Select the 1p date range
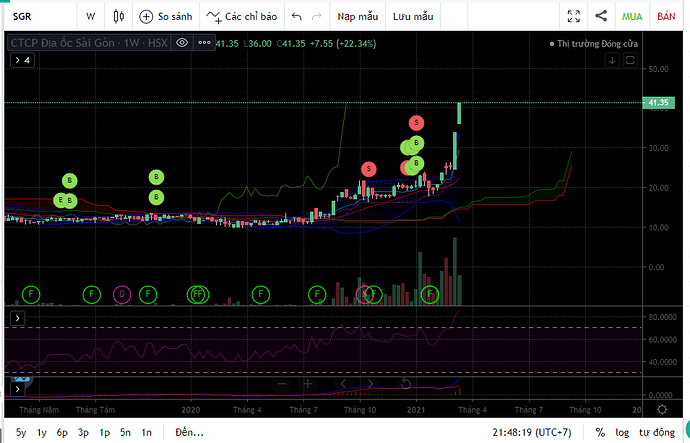This screenshot has height=443, width=690. (x=104, y=433)
